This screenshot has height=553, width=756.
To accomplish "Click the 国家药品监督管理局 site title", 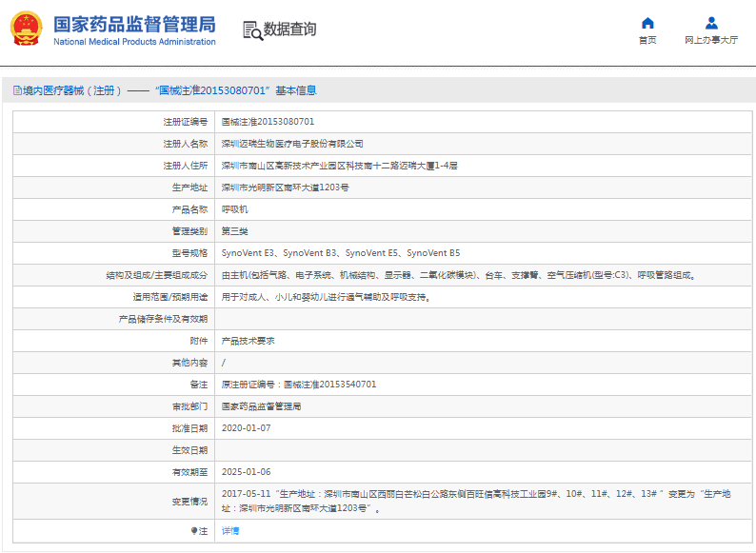I will tap(134, 24).
